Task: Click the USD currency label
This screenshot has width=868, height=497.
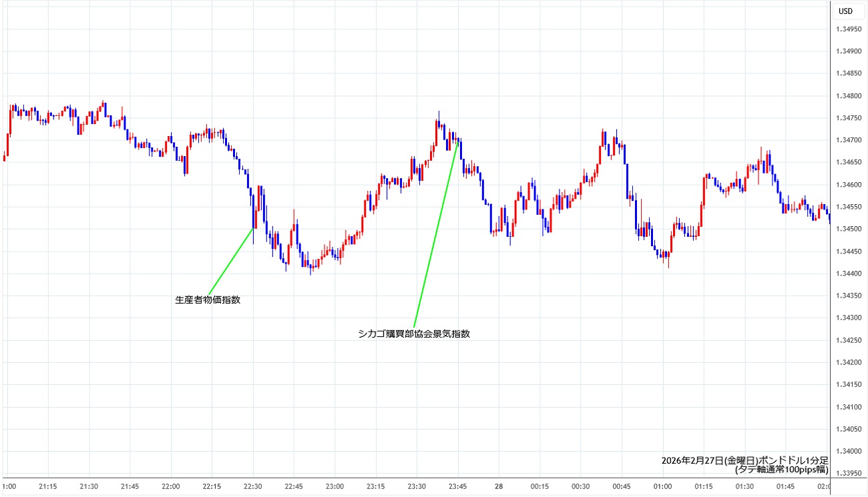Action: click(846, 11)
